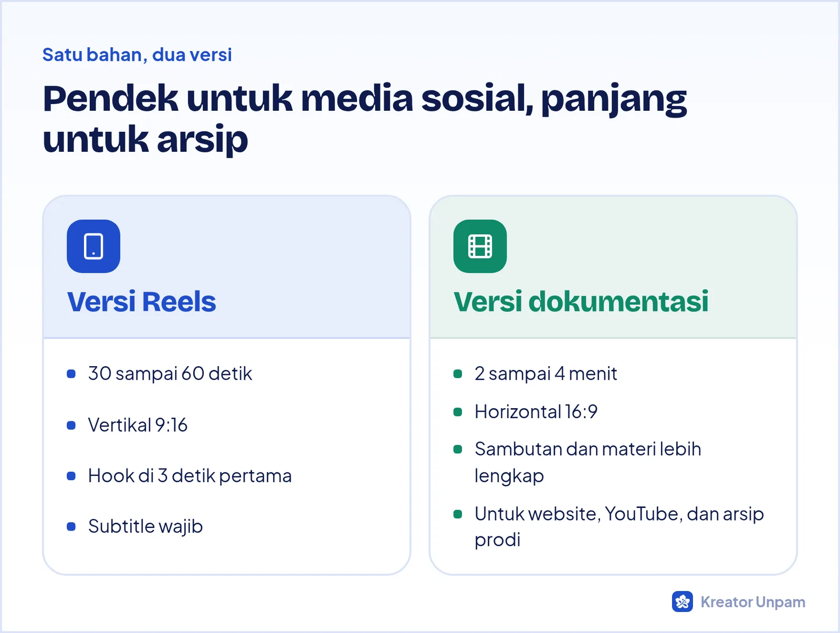Click 'Hook di 3 detik pertama' item

tap(190, 476)
